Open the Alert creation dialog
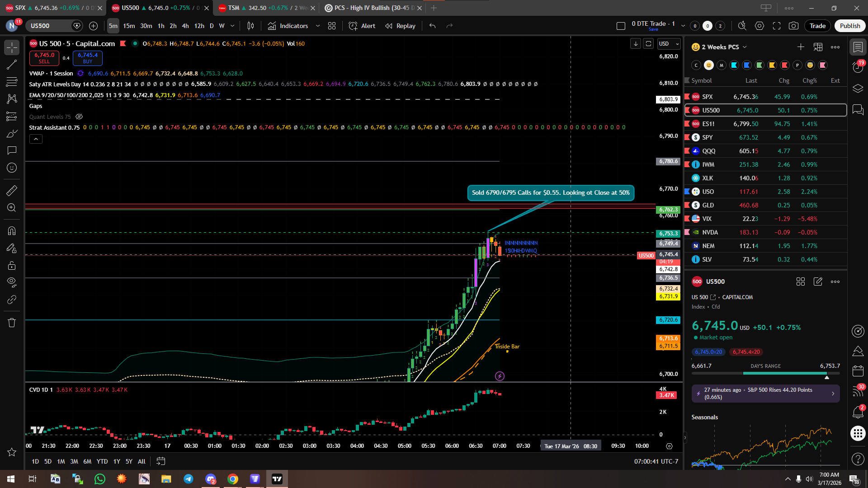 [x=362, y=26]
